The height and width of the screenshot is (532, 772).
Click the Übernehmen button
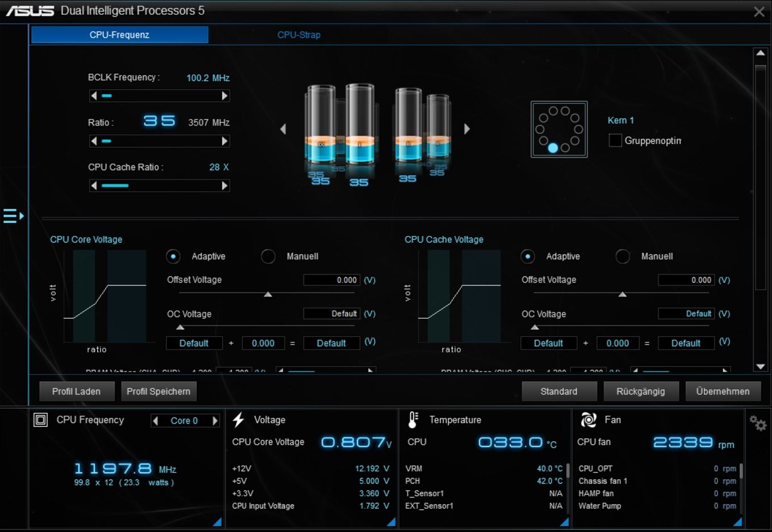tap(723, 391)
